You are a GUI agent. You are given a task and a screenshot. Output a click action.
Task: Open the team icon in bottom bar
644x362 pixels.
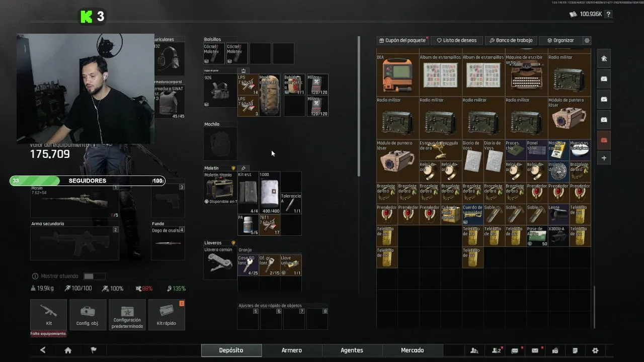pyautogui.click(x=496, y=350)
